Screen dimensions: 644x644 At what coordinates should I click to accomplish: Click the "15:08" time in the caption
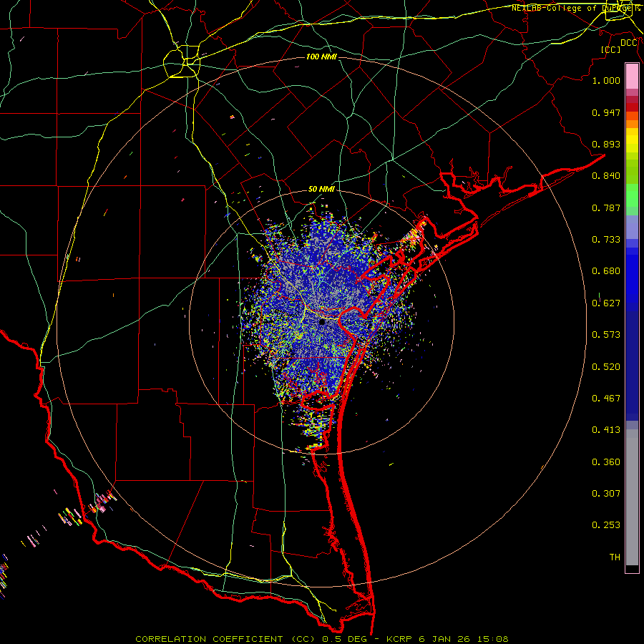coord(492,639)
